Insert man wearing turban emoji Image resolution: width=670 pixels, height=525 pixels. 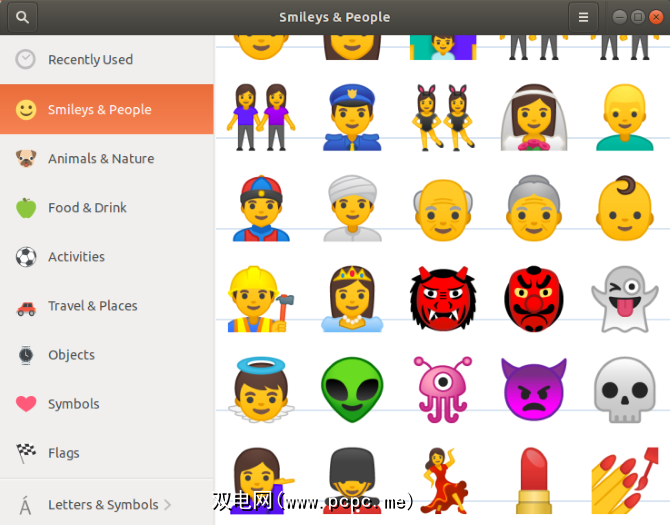352,208
